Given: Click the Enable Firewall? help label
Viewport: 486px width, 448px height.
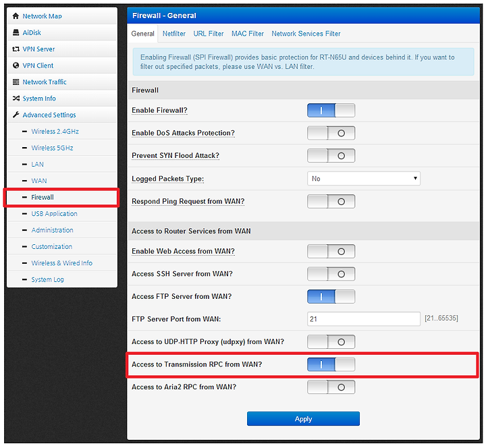Looking at the screenshot, I should pos(159,110).
